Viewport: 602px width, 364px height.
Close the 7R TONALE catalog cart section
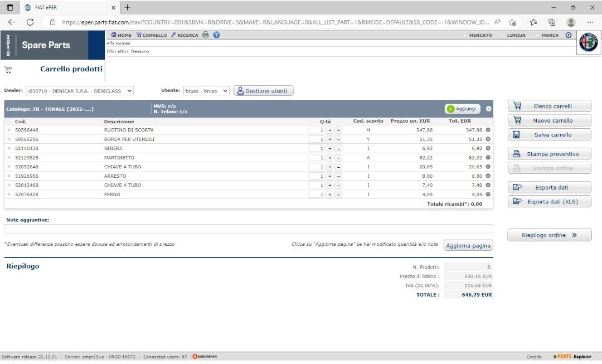(488, 109)
